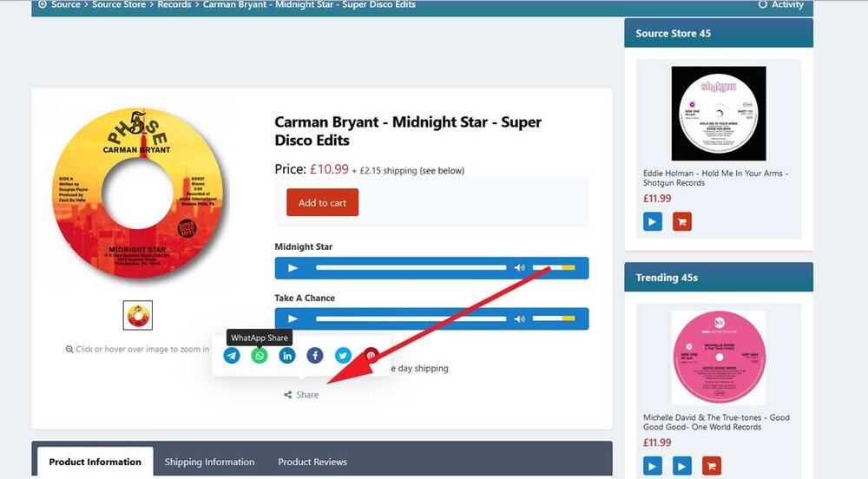Click the Take A Chance track label
Viewport: 868px width, 479px height.
305,299
